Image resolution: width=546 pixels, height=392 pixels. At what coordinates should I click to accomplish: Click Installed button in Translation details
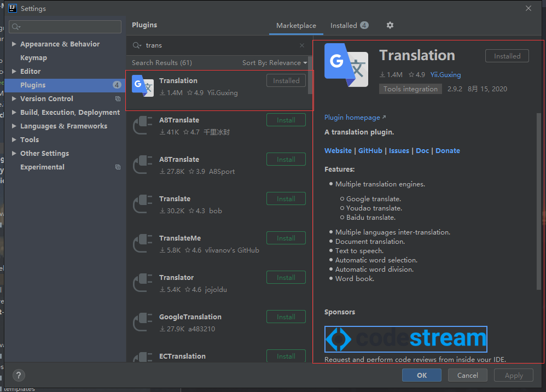(507, 56)
